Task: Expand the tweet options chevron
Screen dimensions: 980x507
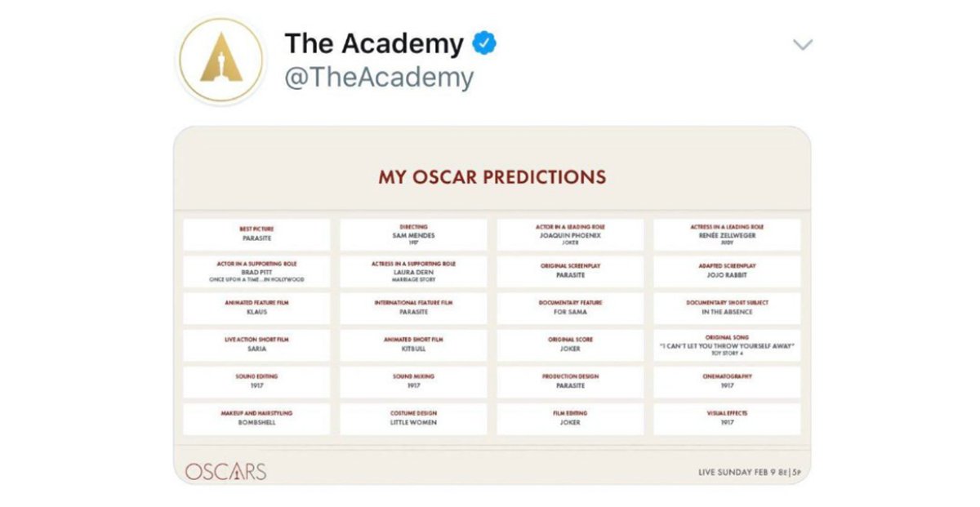Action: [x=803, y=45]
